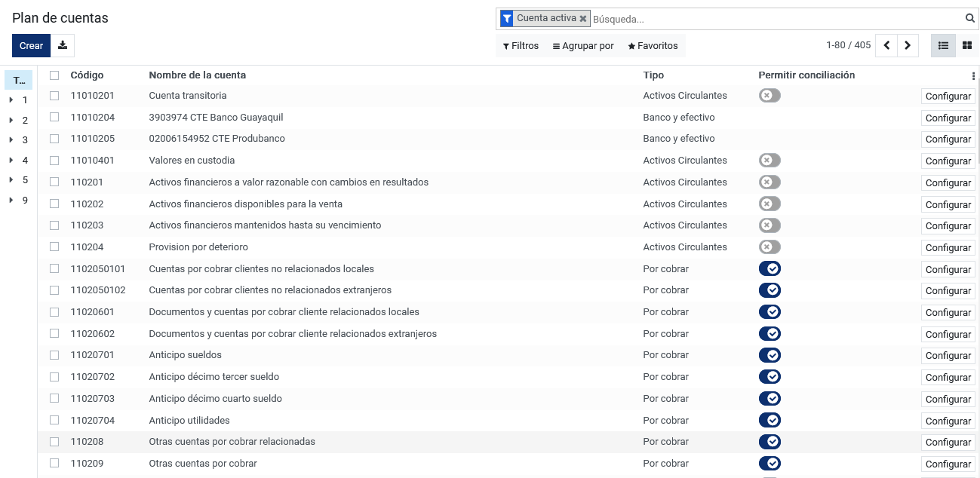
Task: Check the select-all checkbox in header
Action: pyautogui.click(x=54, y=75)
